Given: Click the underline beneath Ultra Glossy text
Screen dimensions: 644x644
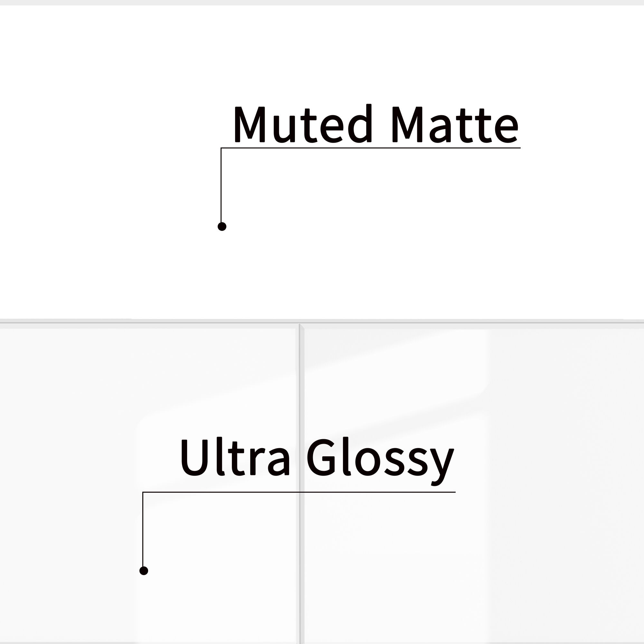Looking at the screenshot, I should [299, 492].
